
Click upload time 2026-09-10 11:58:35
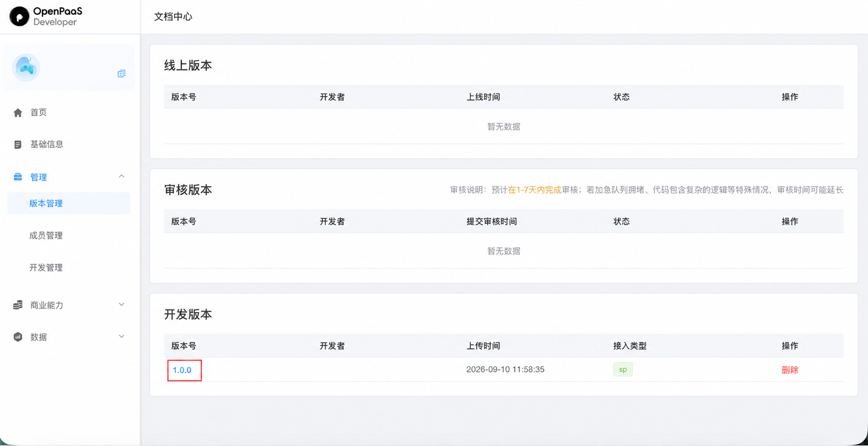click(505, 370)
